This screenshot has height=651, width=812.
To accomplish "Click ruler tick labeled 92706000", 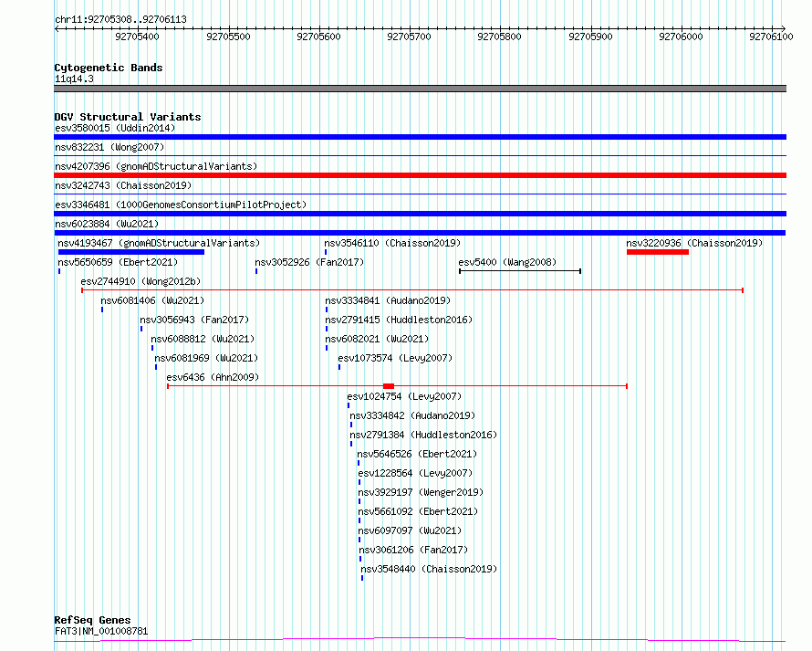I will 681,37.
